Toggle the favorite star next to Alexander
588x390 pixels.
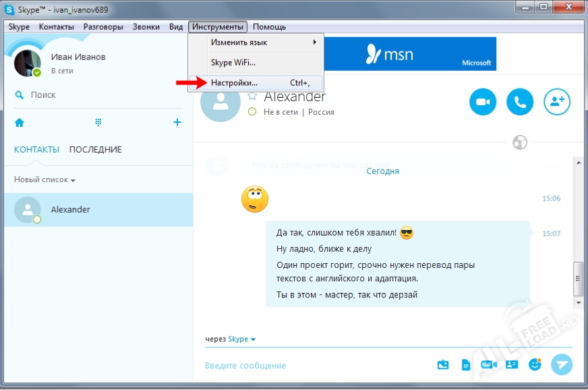[x=252, y=96]
